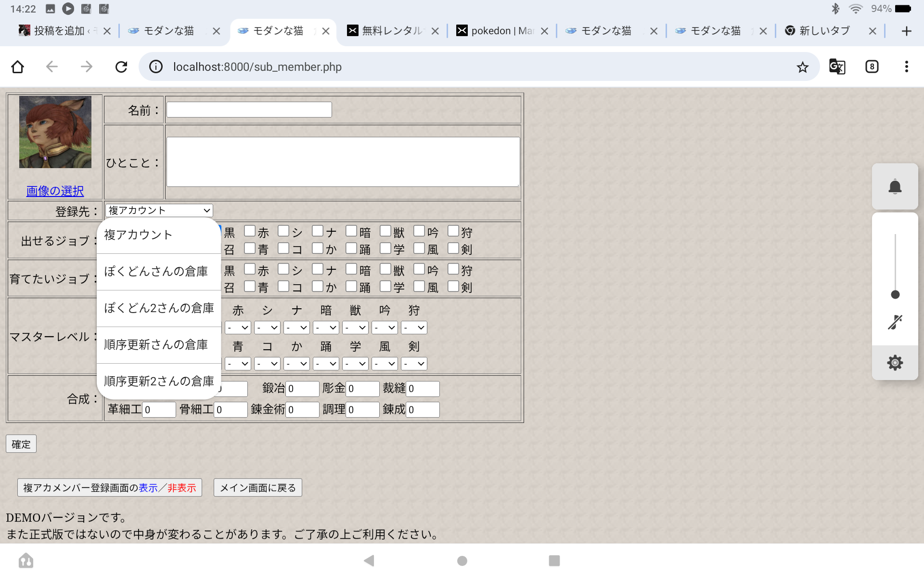Click the 確定 button
The width and height of the screenshot is (924, 578).
coord(21,444)
